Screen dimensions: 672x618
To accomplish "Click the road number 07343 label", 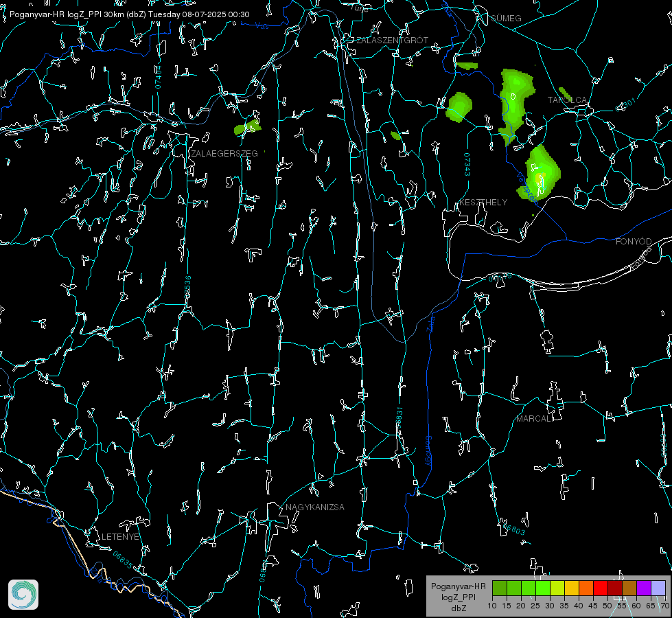I will point(467,164).
